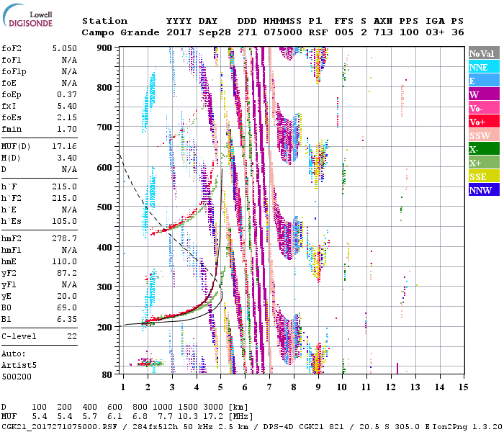Click the year 2017 in header
Screen dimensions: 504x432
[179, 32]
